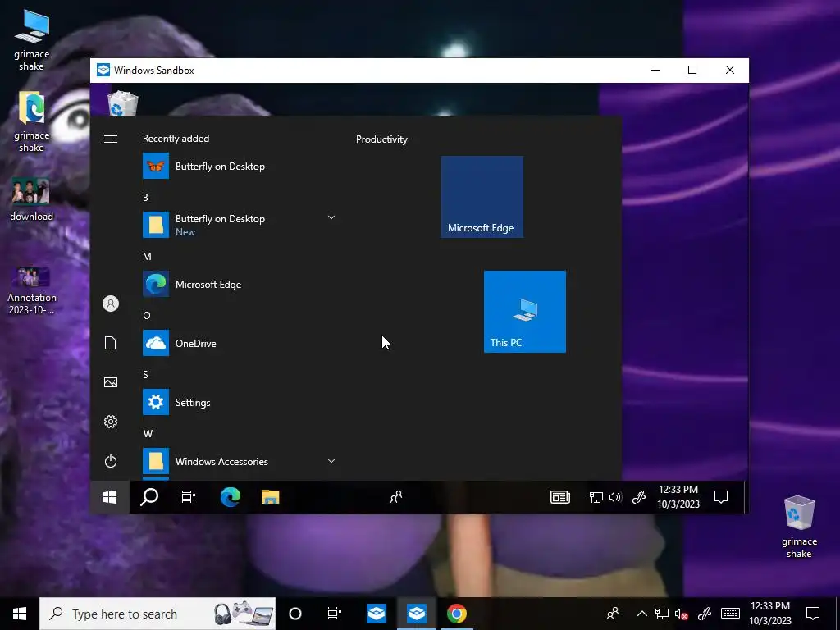The image size is (840, 630).
Task: Click Show desktop strip in Sandbox taskbar
Action: (x=745, y=497)
